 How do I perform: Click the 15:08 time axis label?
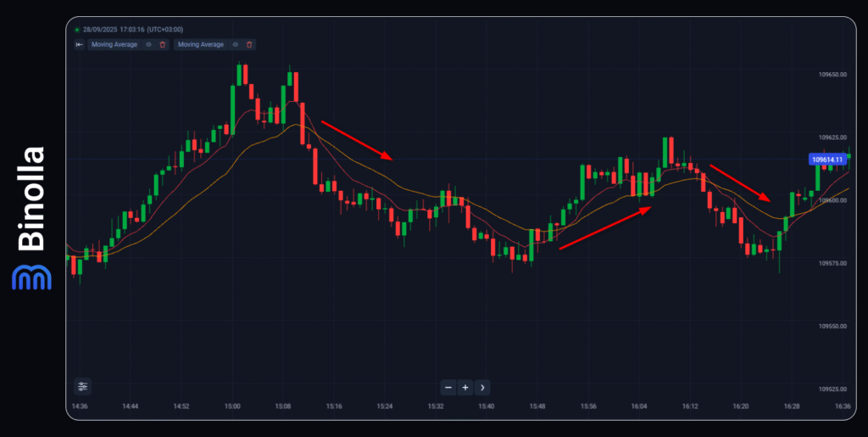pyautogui.click(x=282, y=407)
